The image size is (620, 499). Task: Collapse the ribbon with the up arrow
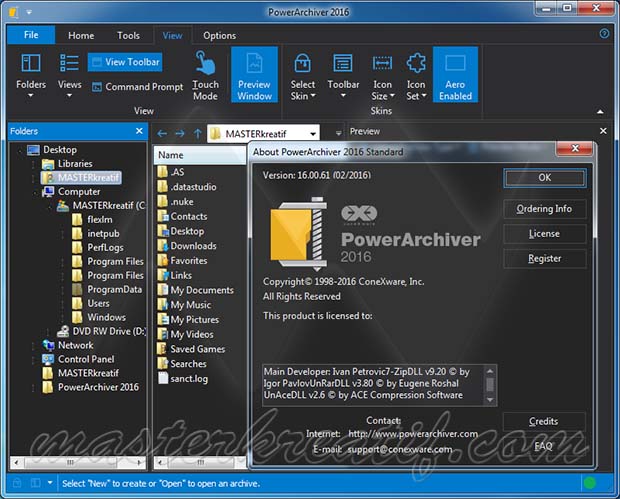600,112
